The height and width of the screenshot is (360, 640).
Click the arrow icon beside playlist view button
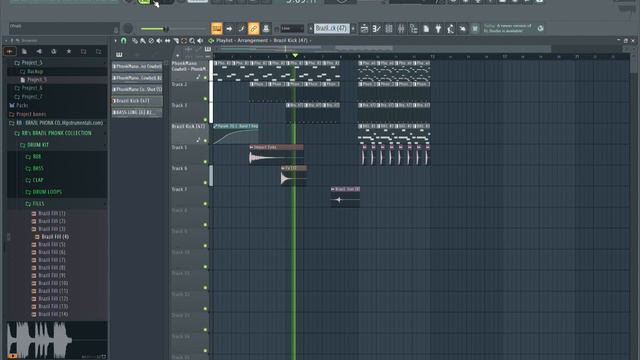(x=229, y=29)
